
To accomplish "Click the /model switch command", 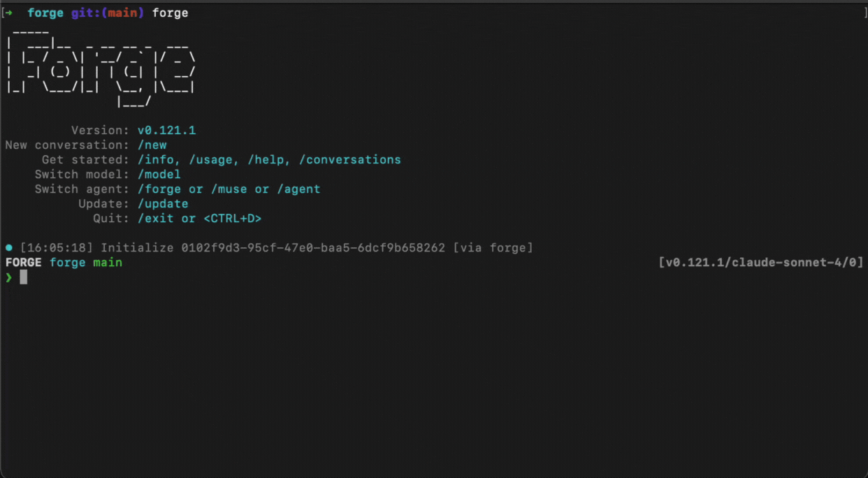I will [159, 174].
